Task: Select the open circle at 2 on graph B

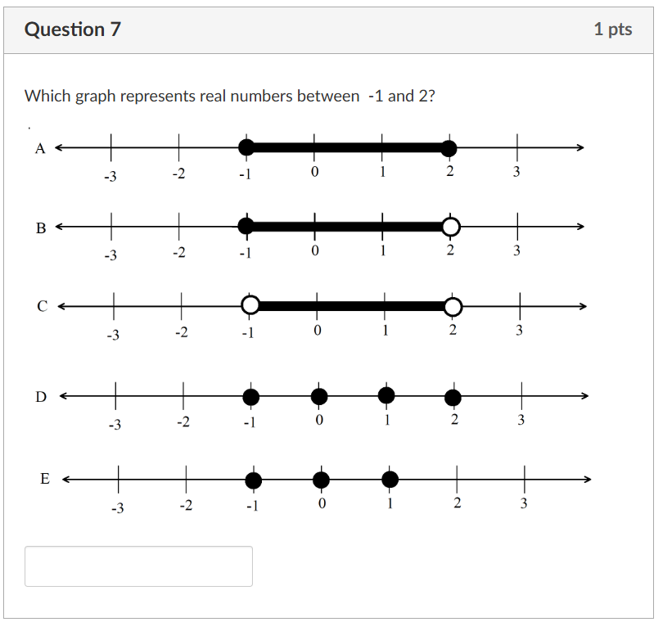Action: click(x=450, y=227)
